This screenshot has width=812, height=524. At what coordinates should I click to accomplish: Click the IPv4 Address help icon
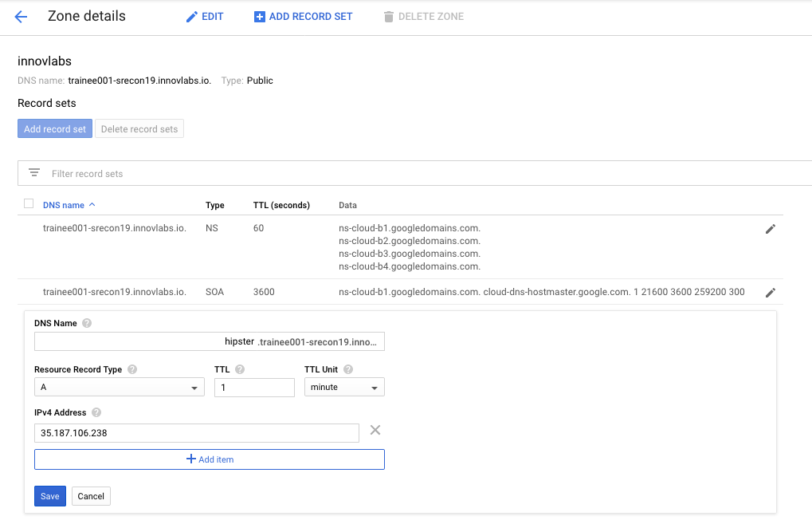96,413
